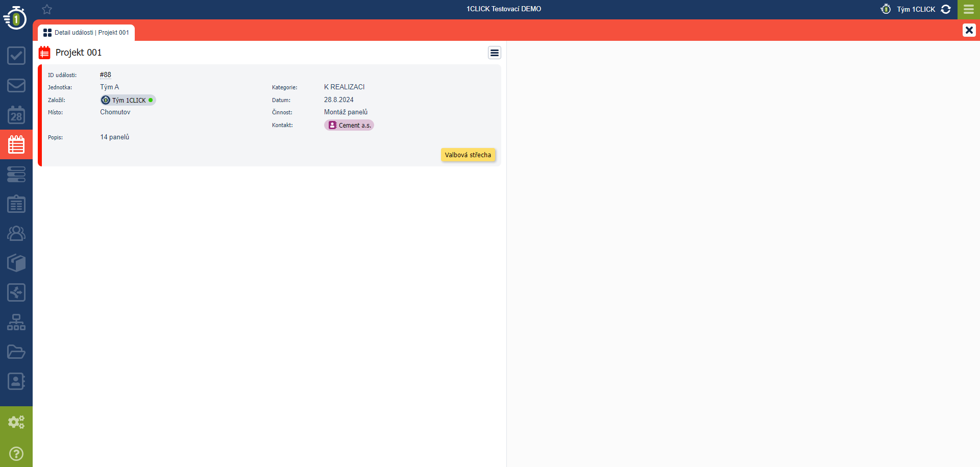Image resolution: width=980 pixels, height=467 pixels.
Task: Open the 1CLICK stopwatch logo home
Action: pos(16,17)
